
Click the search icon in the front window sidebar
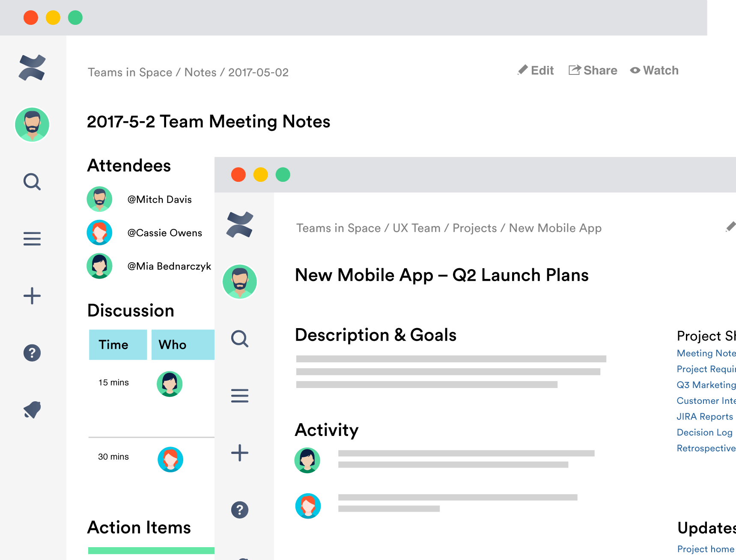[240, 339]
